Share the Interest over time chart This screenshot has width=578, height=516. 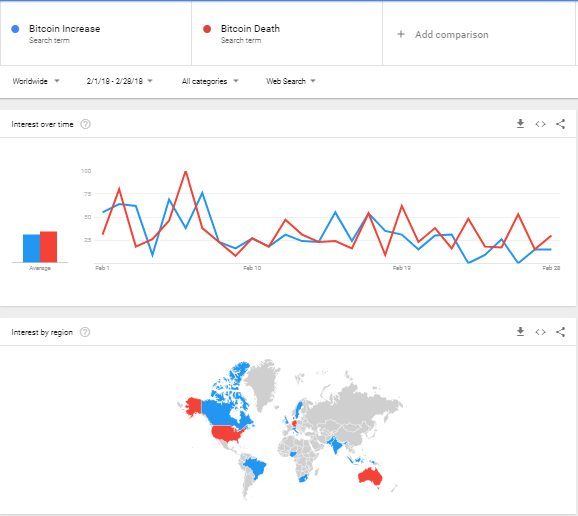pyautogui.click(x=560, y=124)
